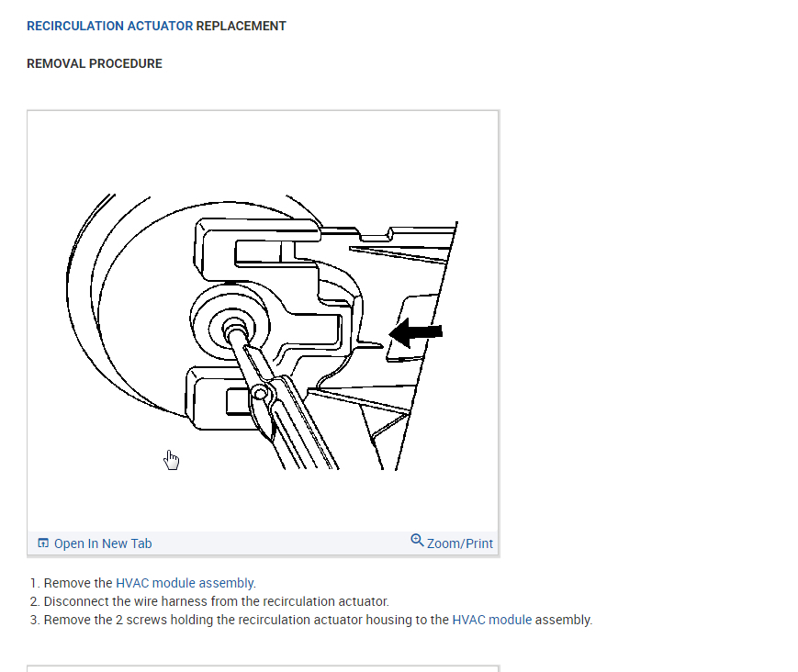Click the recirculation actuator diagram image
Image resolution: width=798 pixels, height=672 pixels.
click(262, 331)
